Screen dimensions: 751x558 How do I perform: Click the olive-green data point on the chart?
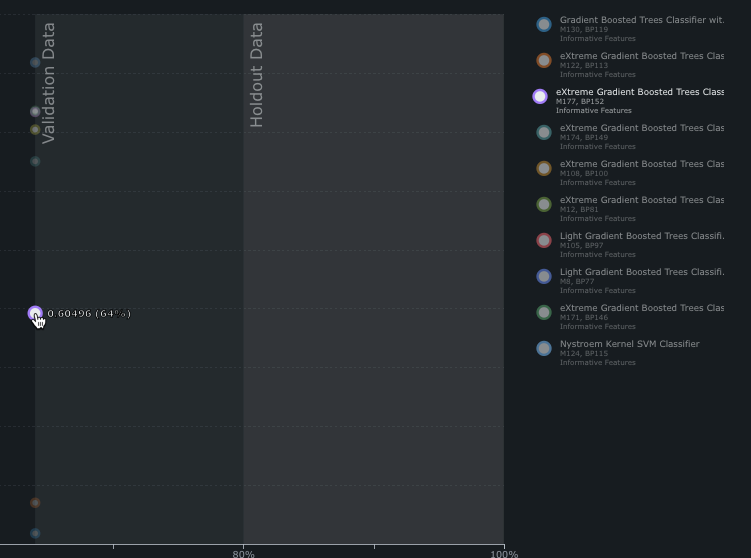pos(35,129)
